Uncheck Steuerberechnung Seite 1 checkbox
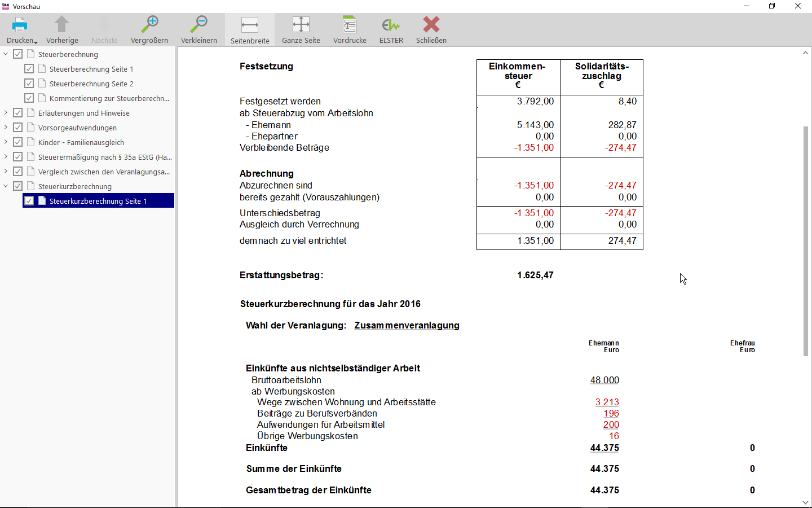 tap(29, 69)
